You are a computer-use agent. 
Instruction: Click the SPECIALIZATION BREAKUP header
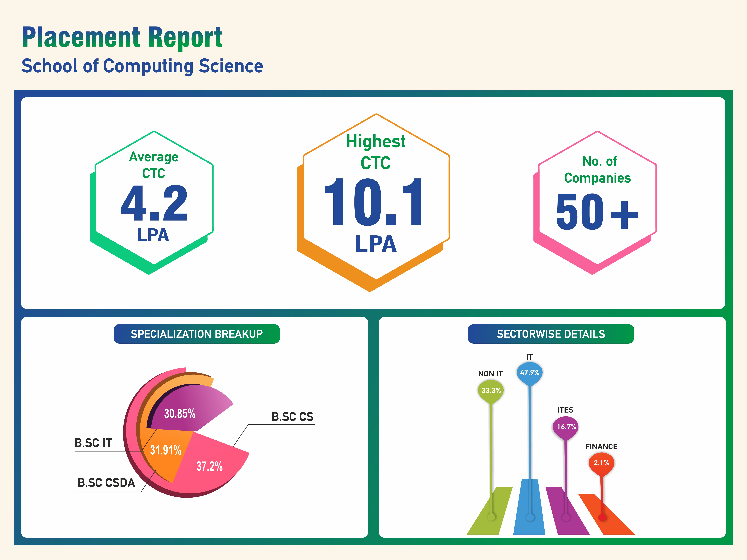click(197, 334)
